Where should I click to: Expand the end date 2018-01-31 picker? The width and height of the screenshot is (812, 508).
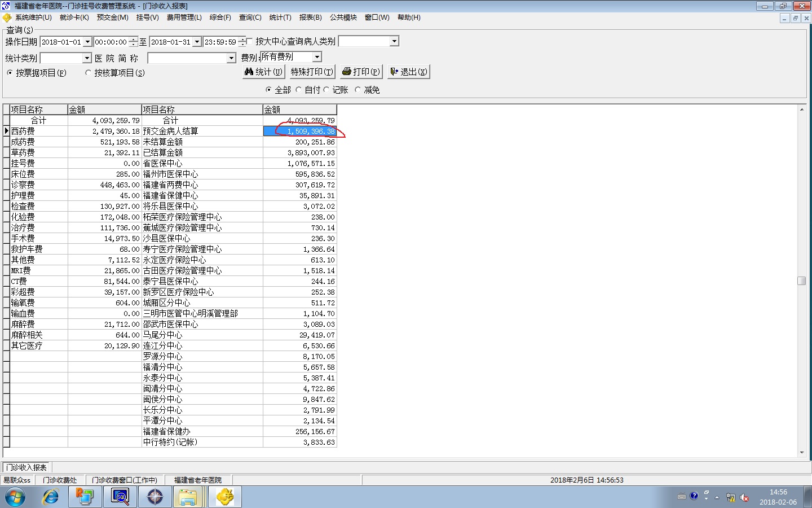197,42
